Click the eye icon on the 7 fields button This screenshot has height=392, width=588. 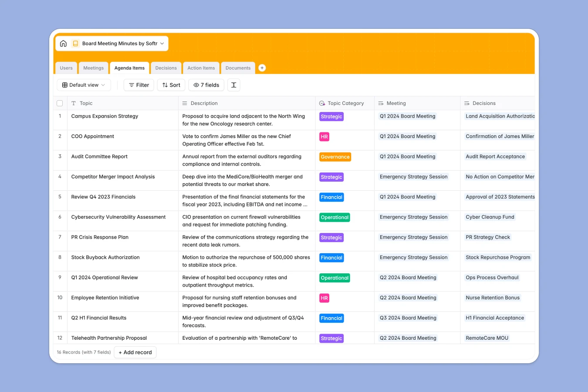196,85
